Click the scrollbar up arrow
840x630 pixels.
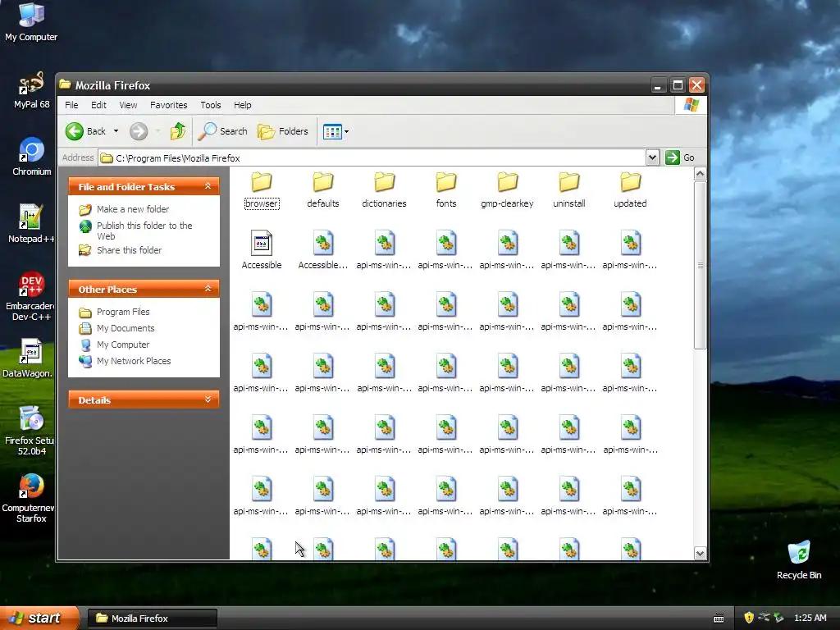[700, 174]
